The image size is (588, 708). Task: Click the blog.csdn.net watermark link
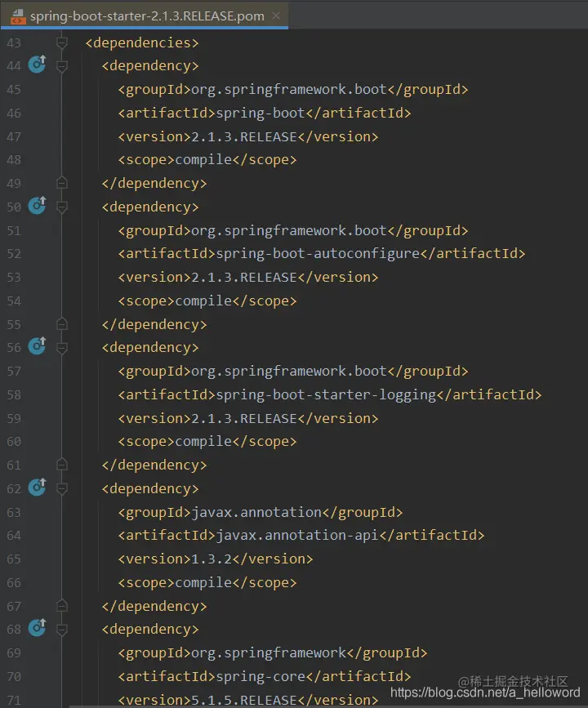(x=485, y=692)
